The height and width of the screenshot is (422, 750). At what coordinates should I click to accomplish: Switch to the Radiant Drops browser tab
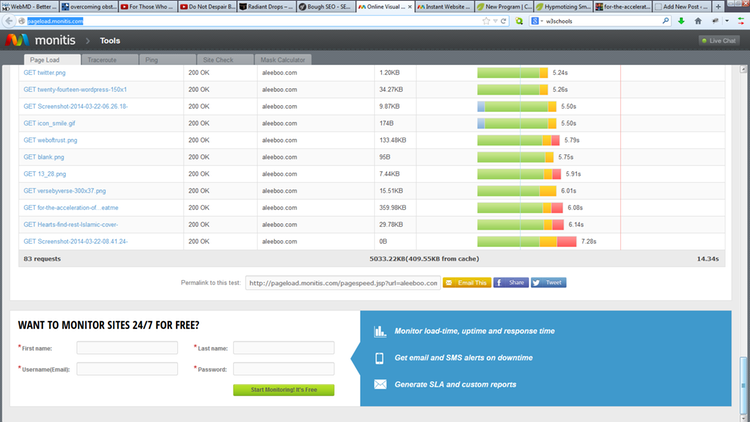[266, 7]
